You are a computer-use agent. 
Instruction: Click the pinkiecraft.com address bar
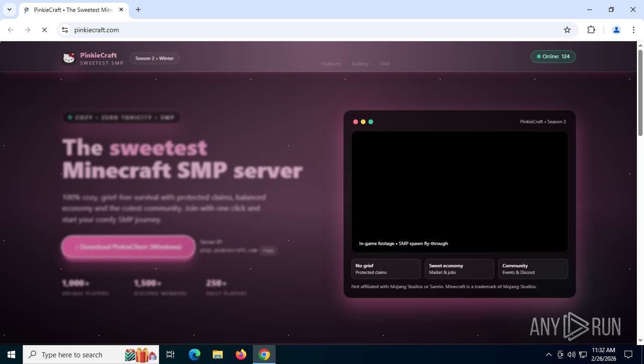[x=317, y=30]
